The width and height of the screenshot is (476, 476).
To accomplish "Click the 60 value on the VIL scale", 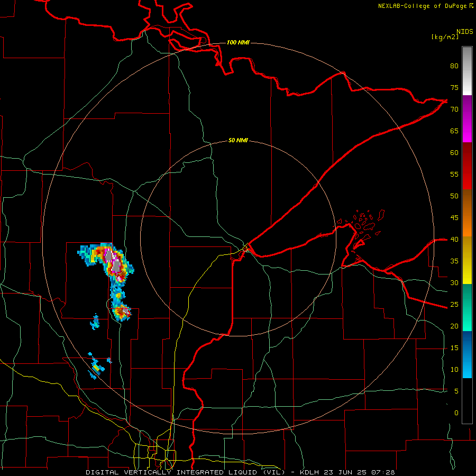I will click(x=454, y=153).
